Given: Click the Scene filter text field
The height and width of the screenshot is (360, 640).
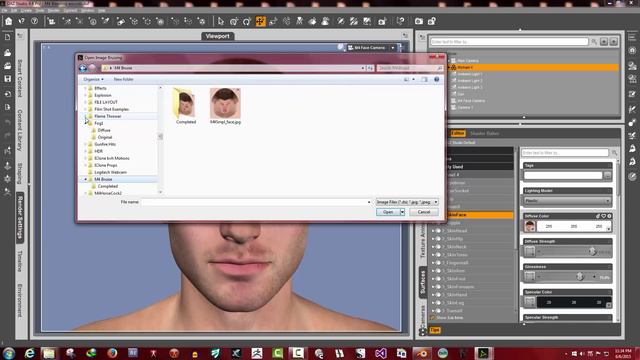Looking at the screenshot, I should coord(509,42).
